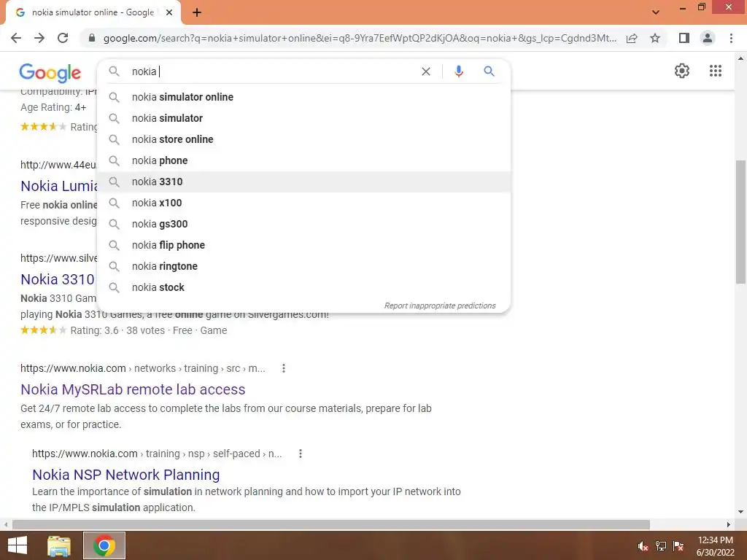The width and height of the screenshot is (747, 560).
Task: Submit search with the blue magnifier
Action: (489, 71)
